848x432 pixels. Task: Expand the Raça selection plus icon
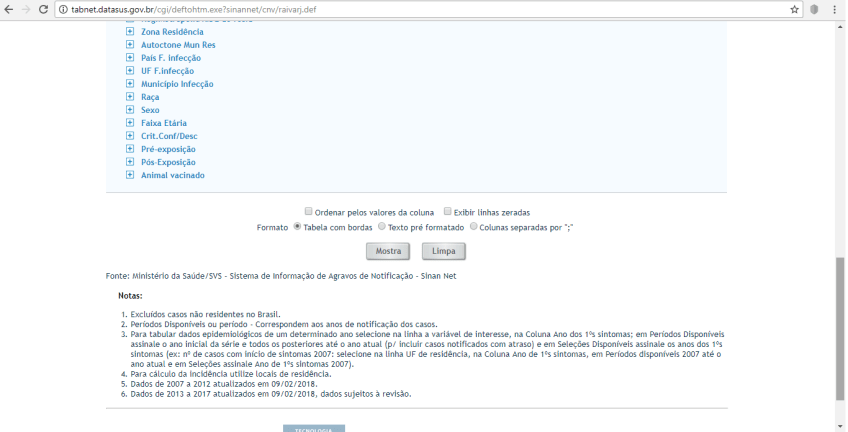pyautogui.click(x=130, y=97)
